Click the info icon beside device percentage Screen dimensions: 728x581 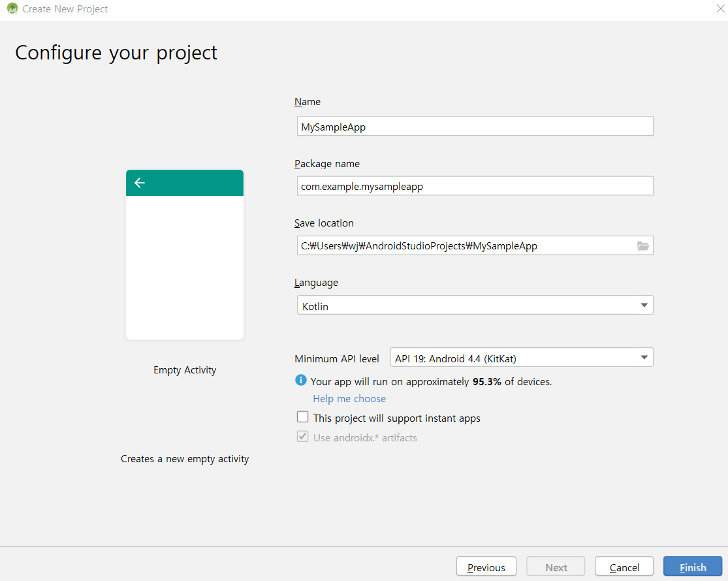click(301, 381)
